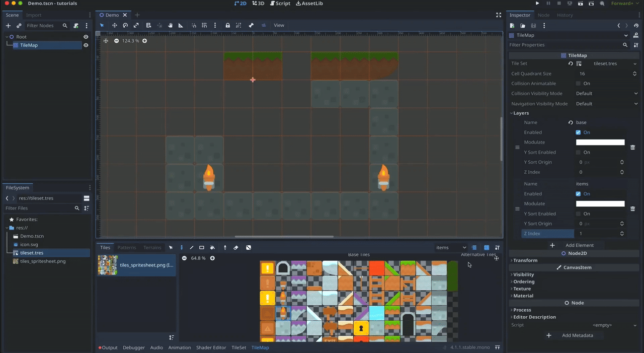The width and height of the screenshot is (644, 353).
Task: Open the Terrains tab
Action: pos(152,247)
